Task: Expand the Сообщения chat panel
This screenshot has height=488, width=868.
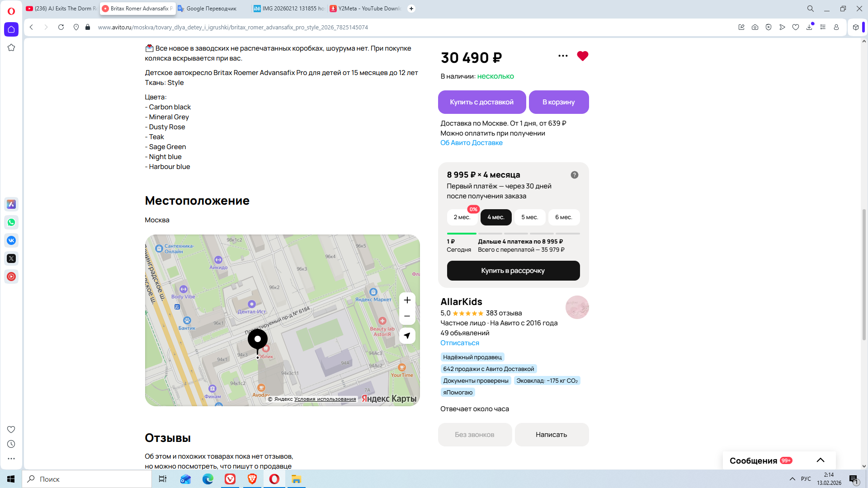Action: [820, 460]
